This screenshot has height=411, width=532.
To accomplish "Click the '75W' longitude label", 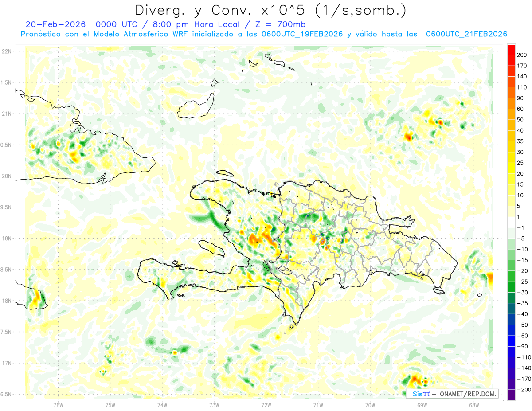I will click(x=110, y=405).
